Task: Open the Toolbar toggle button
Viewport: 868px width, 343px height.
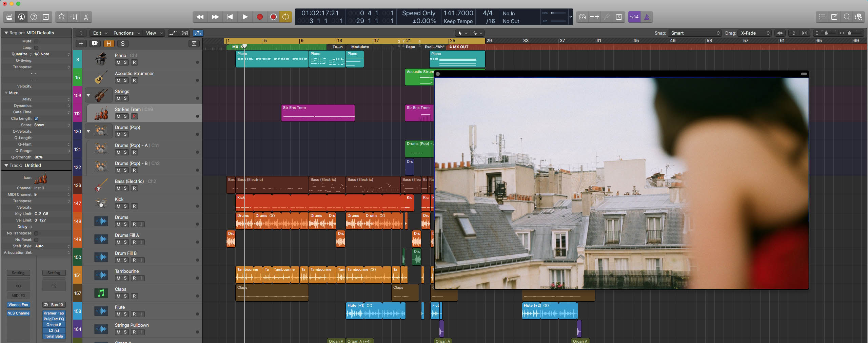Action: click(46, 17)
